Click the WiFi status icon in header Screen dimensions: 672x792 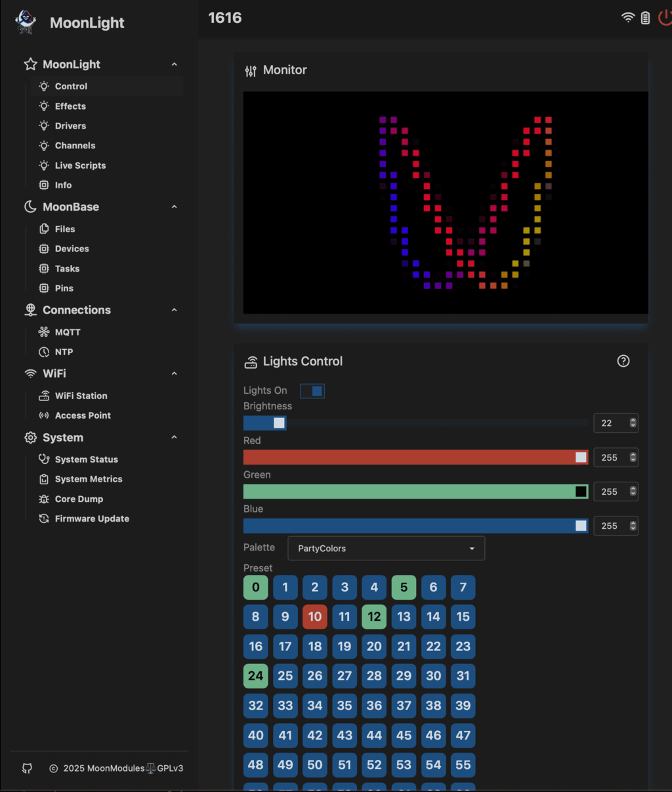pos(628,18)
